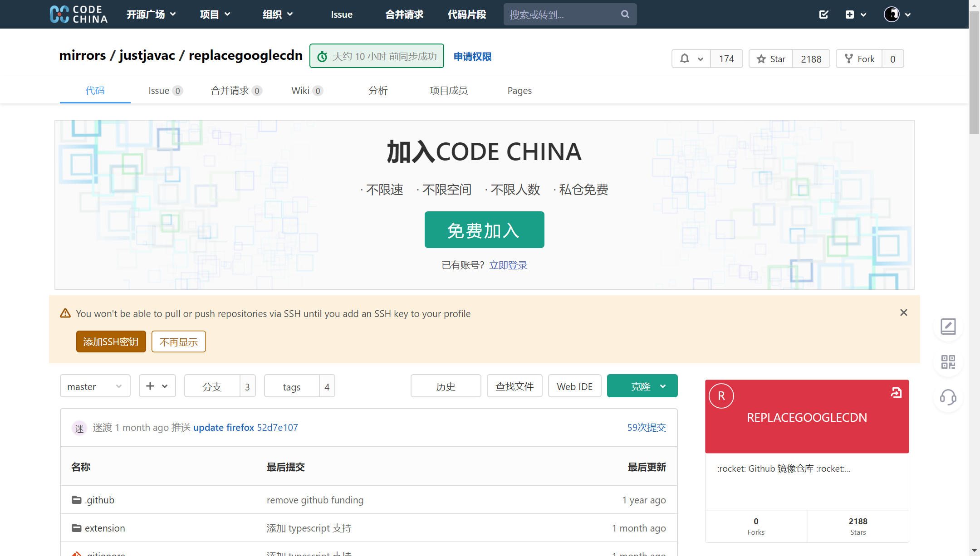
Task: Open the new item plus icon menu
Action: pos(856,15)
